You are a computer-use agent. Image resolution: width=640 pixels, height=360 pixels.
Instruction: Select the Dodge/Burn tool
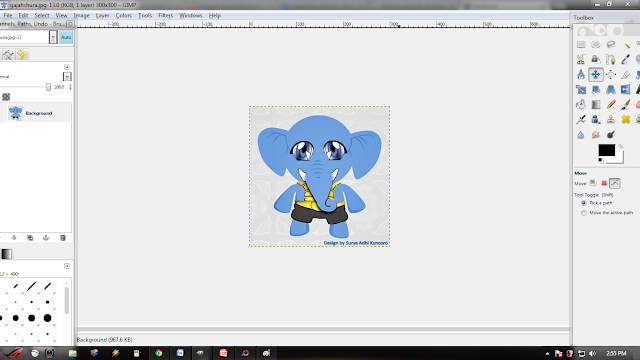tap(611, 135)
